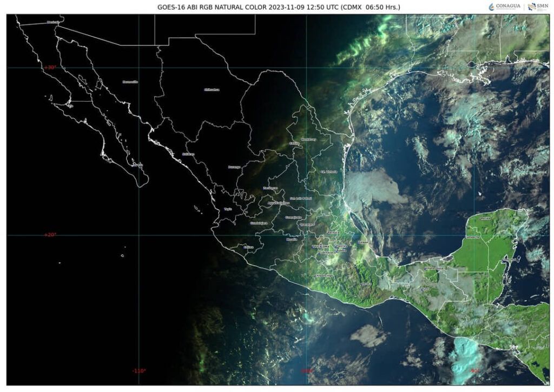The width and height of the screenshot is (554, 392).
Task: Click the Campeche city label
Action: tap(472, 237)
